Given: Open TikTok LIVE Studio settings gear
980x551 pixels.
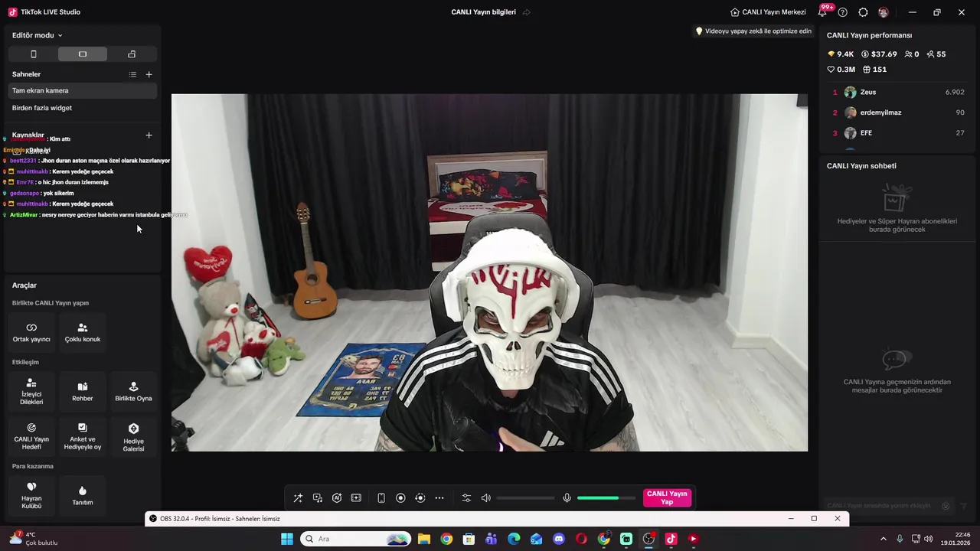Looking at the screenshot, I should [x=863, y=12].
